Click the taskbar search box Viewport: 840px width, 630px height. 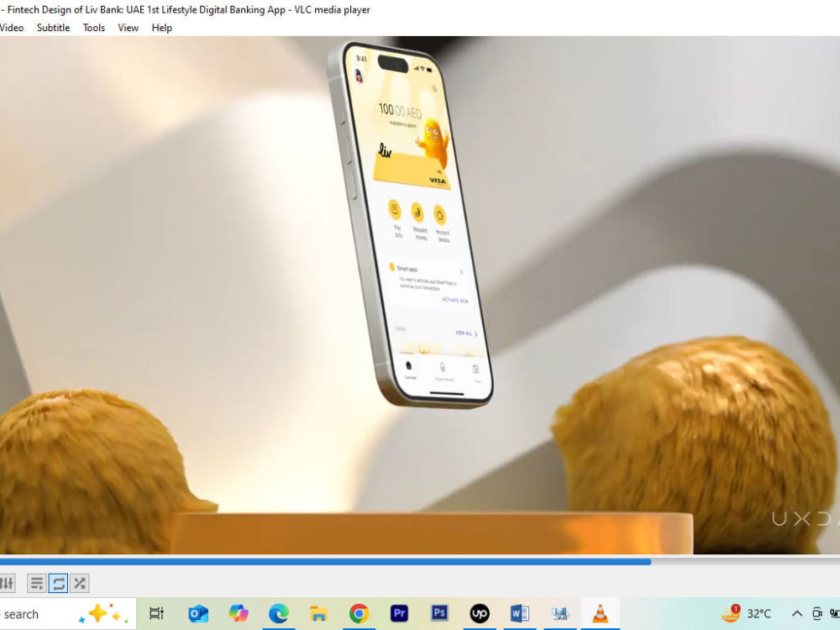click(x=67, y=614)
